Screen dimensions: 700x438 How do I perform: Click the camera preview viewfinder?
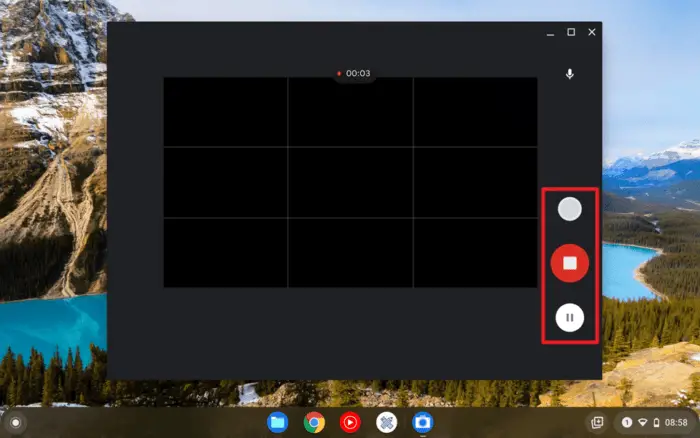click(x=350, y=182)
